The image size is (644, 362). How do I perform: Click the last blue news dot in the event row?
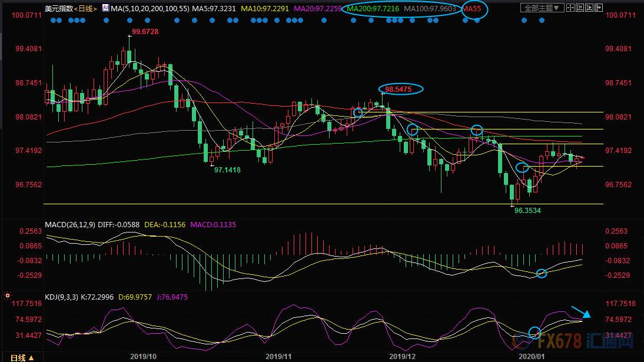542,20
